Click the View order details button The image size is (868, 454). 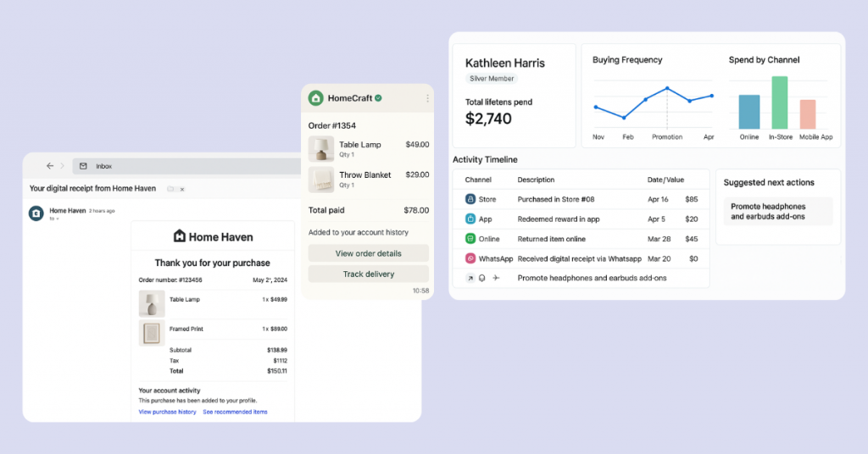tap(368, 253)
